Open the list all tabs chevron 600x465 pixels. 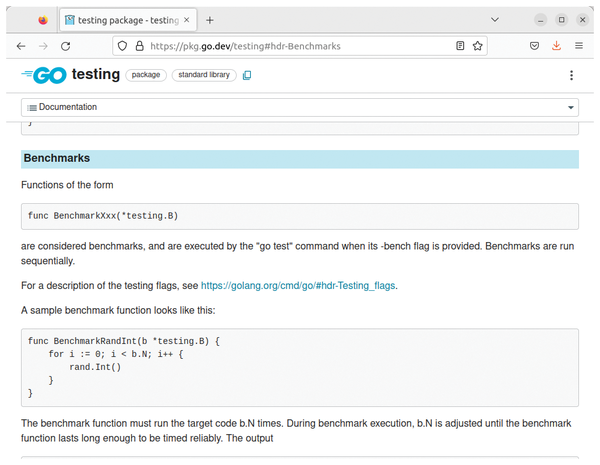(496, 20)
